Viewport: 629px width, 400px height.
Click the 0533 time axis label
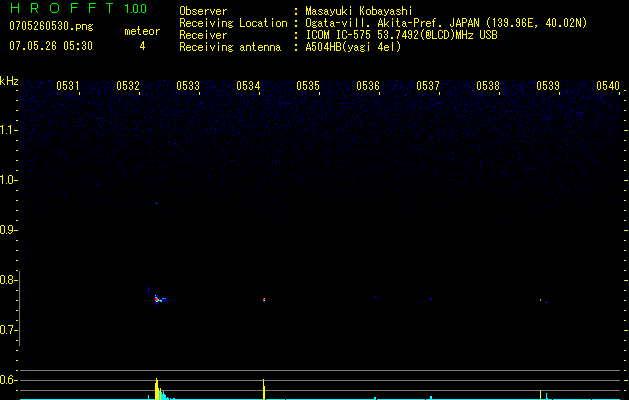click(x=188, y=85)
